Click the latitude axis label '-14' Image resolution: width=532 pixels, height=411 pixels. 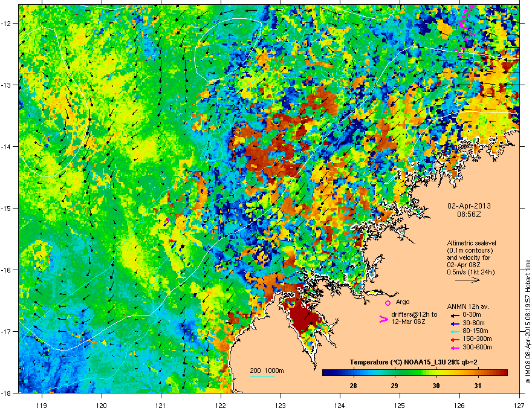[x=6, y=146]
